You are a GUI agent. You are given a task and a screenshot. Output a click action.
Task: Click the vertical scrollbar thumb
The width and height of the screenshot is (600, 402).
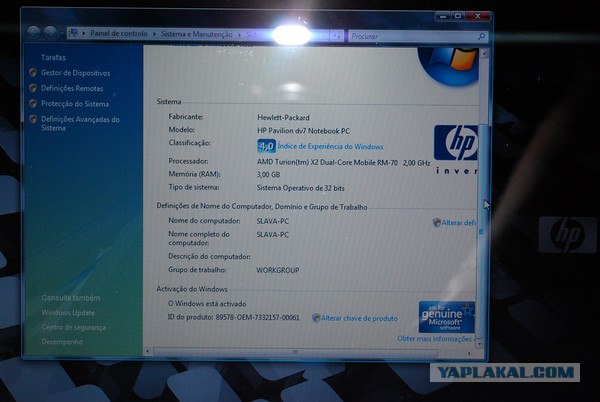click(x=483, y=231)
